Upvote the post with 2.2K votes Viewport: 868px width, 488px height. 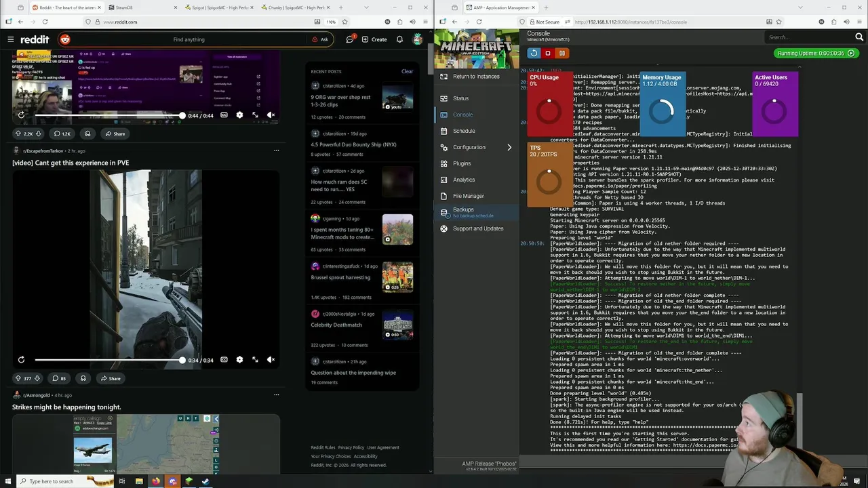coord(18,134)
